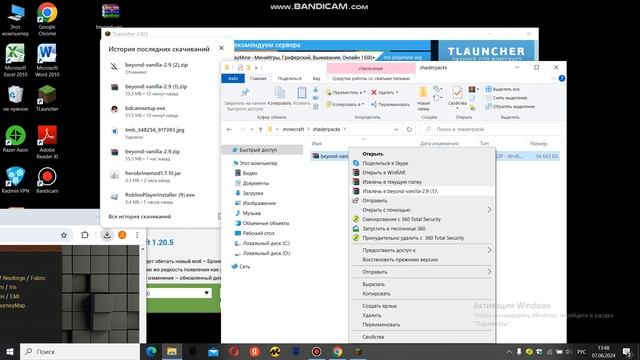Expand the Properties dropdown arrow in ribbon
640x360 pixels.
tap(457, 108)
